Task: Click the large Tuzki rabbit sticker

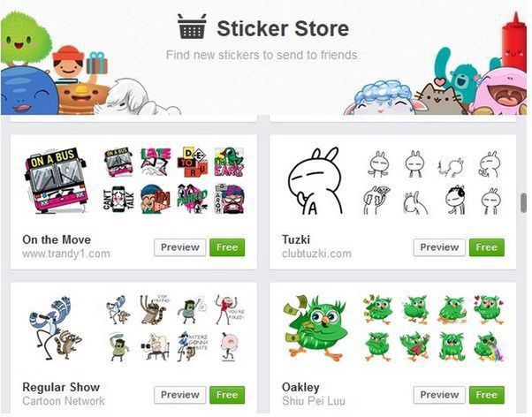Action: tap(315, 181)
